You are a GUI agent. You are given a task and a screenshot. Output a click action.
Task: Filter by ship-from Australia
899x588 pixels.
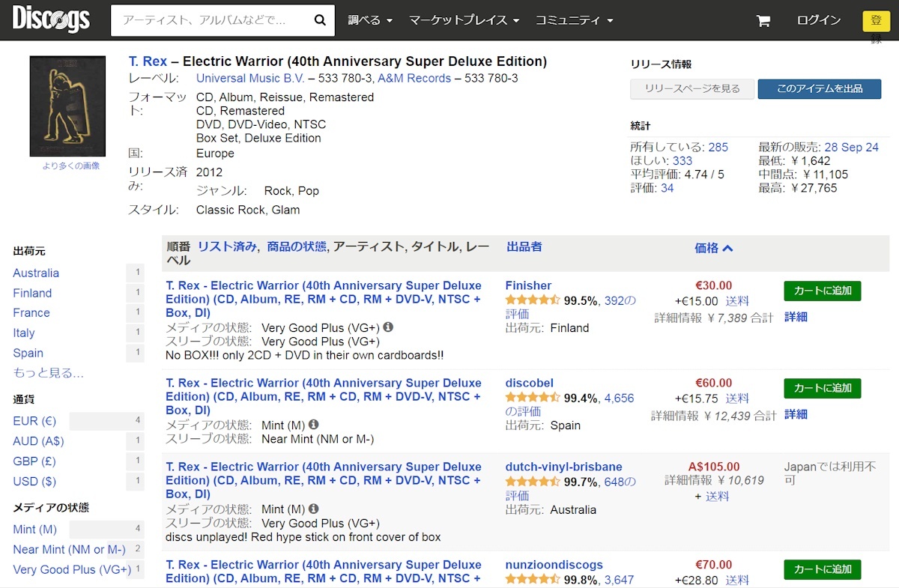click(36, 273)
